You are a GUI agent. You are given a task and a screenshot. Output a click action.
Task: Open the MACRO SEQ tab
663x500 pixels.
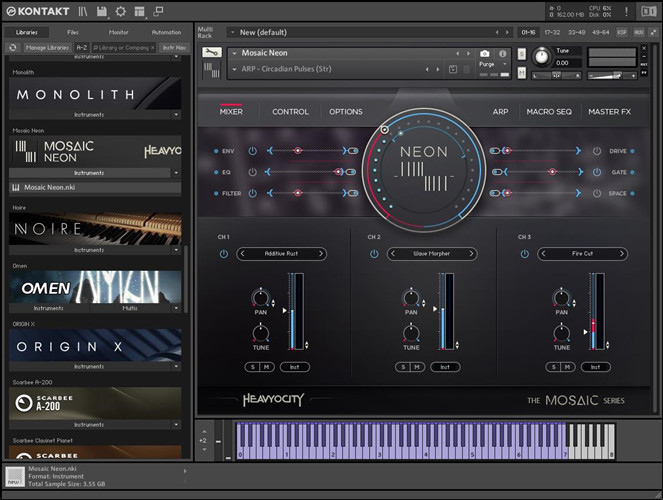(549, 112)
